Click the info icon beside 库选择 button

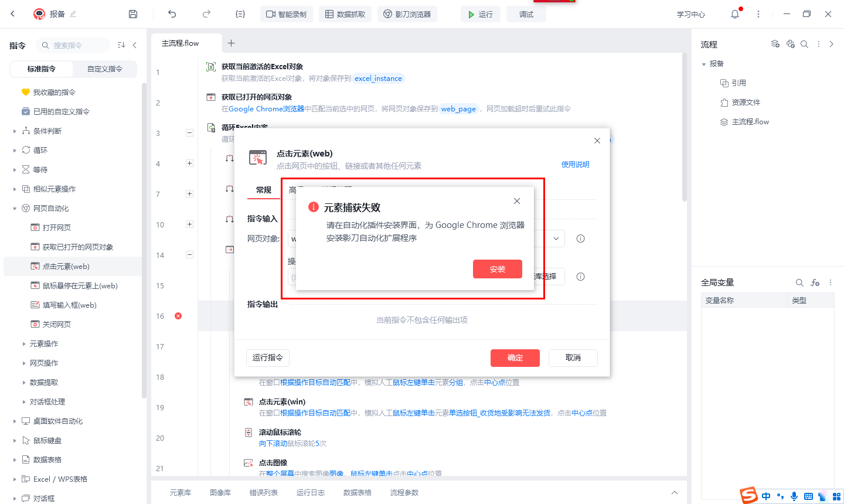point(581,277)
